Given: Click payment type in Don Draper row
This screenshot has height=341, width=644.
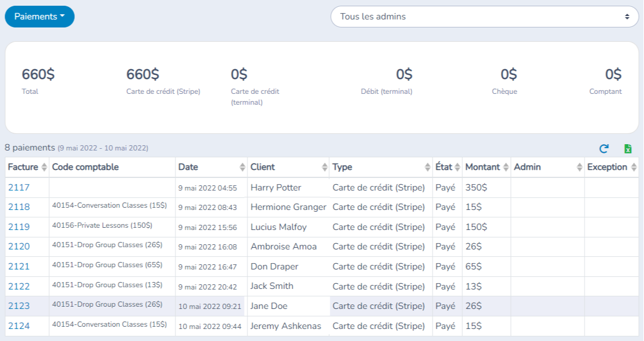Looking at the screenshot, I should 378,267.
